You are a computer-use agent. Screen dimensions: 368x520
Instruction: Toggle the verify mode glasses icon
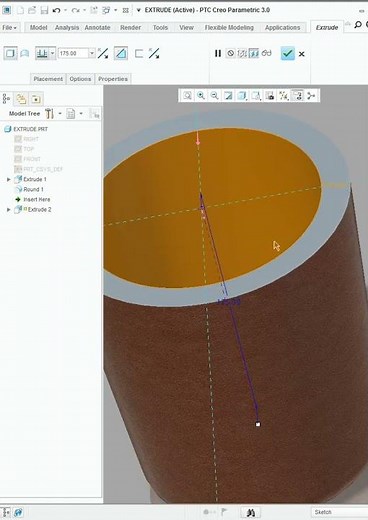click(x=267, y=53)
